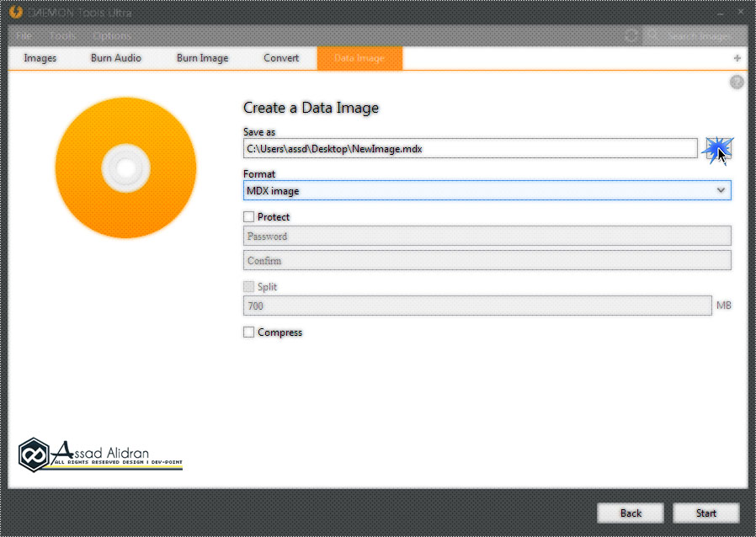Focus the Save as path field
756x537 pixels.
[x=470, y=148]
